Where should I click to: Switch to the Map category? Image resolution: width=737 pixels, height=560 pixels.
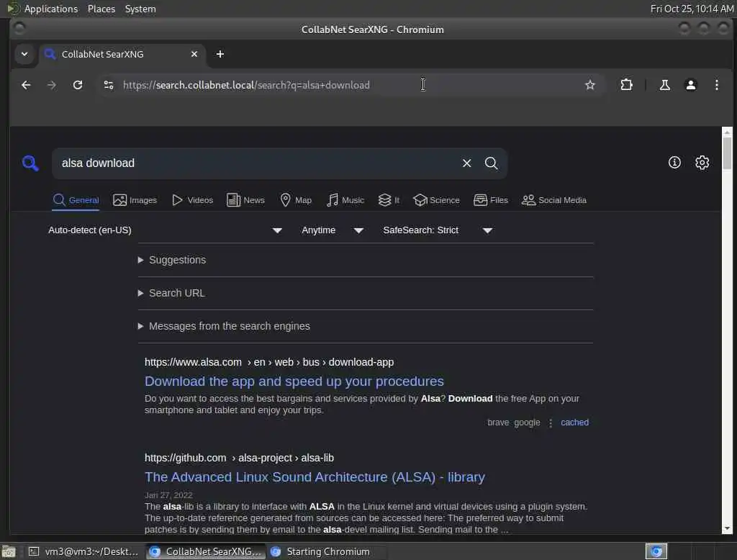[296, 200]
